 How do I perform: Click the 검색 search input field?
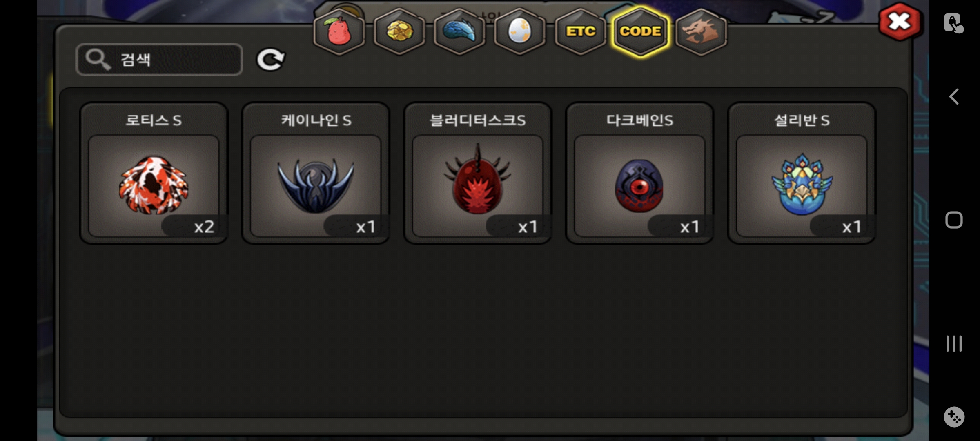[x=159, y=60]
